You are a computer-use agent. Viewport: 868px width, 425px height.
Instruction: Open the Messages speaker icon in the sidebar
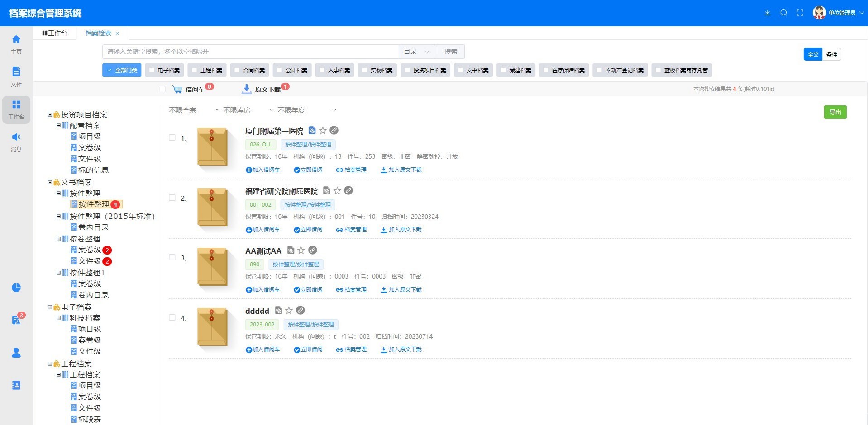(16, 137)
